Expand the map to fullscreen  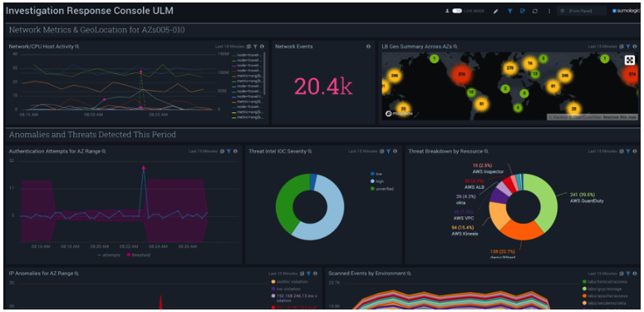tap(630, 60)
